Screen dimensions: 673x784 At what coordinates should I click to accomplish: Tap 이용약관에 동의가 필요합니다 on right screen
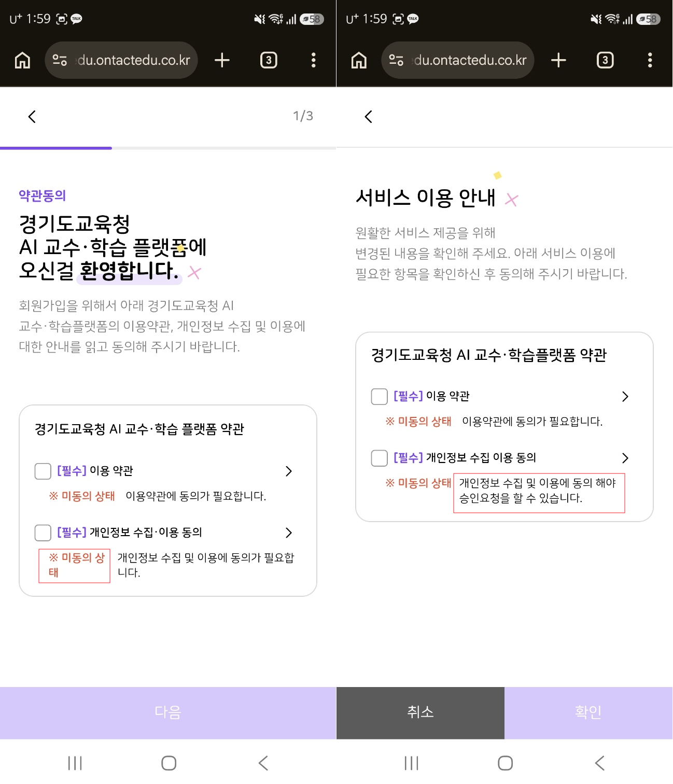tap(532, 422)
